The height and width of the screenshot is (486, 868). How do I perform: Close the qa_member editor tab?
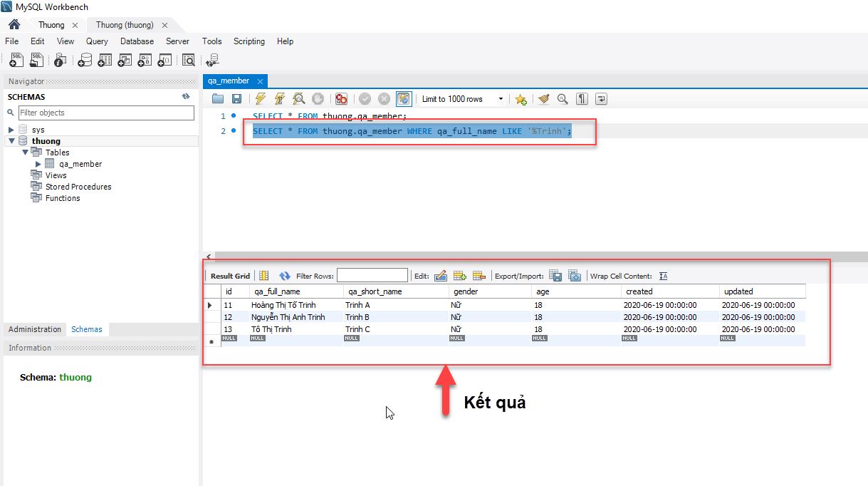(x=261, y=81)
